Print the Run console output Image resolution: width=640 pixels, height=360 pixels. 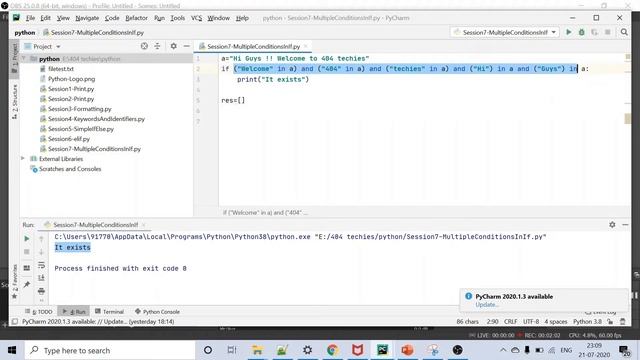[41, 291]
